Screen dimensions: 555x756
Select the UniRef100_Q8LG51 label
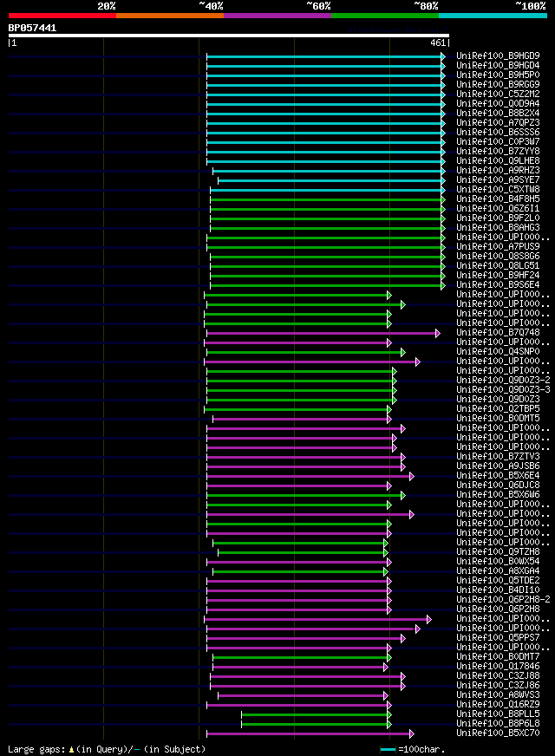coord(498,266)
